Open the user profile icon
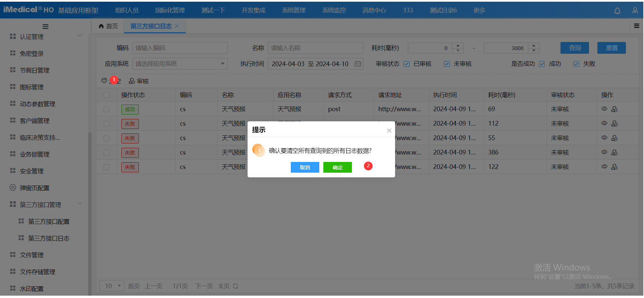644x298 pixels. (635, 11)
